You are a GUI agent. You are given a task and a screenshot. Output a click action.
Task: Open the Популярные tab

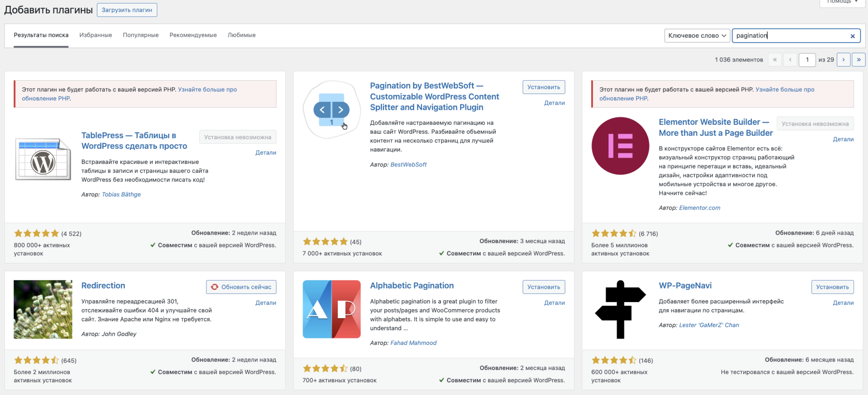click(x=141, y=35)
